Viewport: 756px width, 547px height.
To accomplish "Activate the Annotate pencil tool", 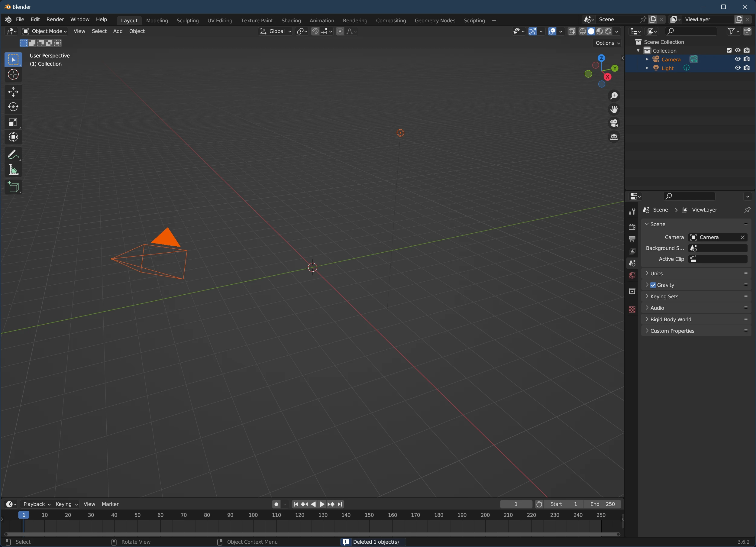I will click(13, 155).
